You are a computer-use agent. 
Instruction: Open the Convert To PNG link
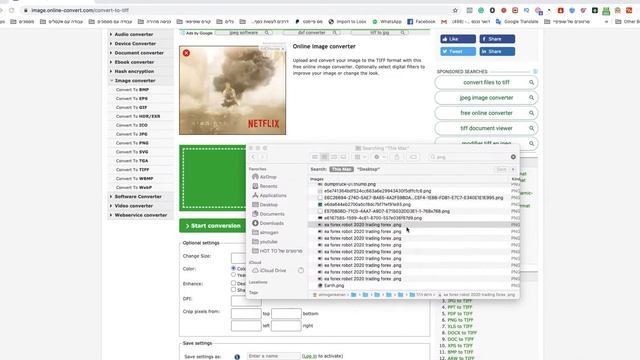coord(132,143)
